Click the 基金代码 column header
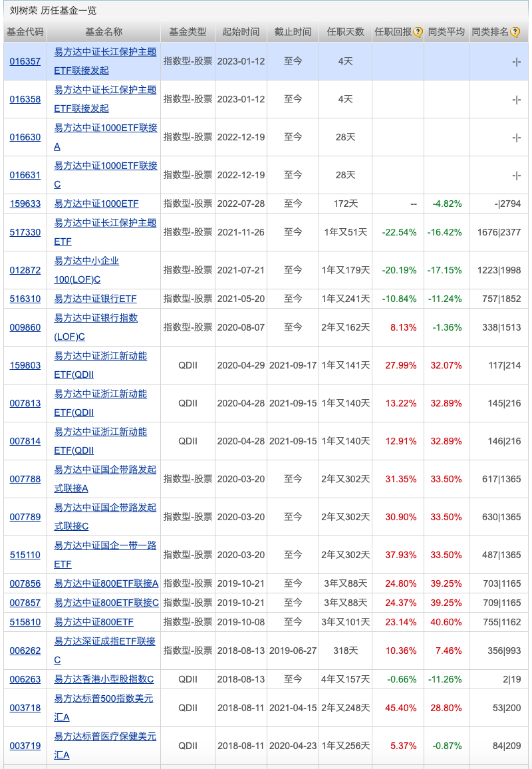The height and width of the screenshot is (769, 532). (25, 32)
